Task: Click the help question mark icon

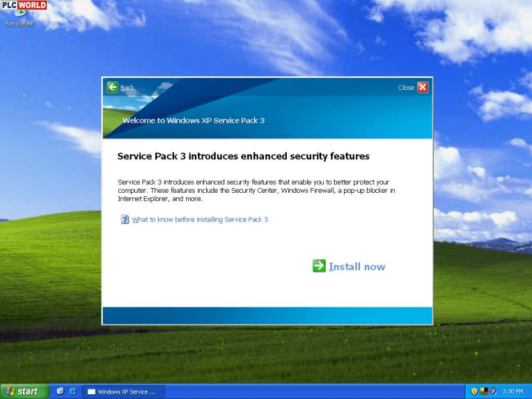Action: click(125, 219)
